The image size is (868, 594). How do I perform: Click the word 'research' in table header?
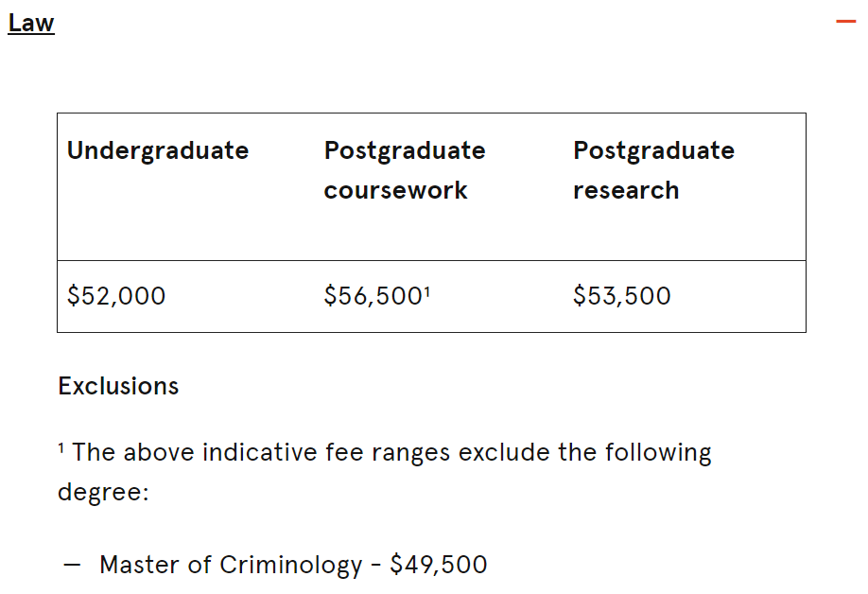pos(626,190)
